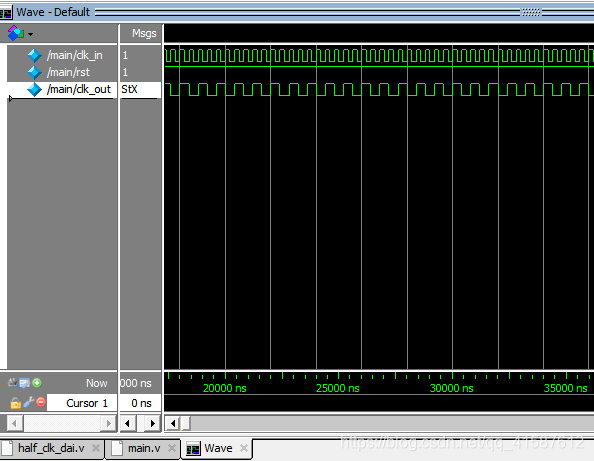Select the /main/rst signal name
Image resolution: width=594 pixels, height=461 pixels.
(x=68, y=72)
